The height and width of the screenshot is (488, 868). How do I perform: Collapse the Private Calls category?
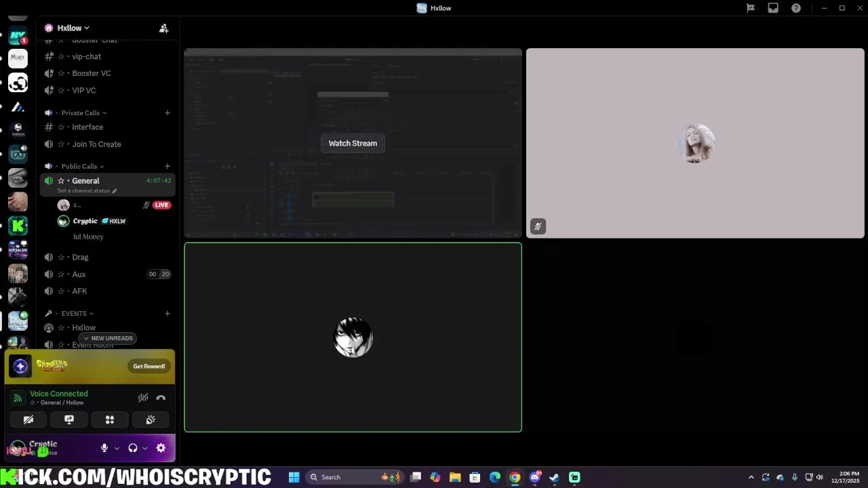pos(80,113)
